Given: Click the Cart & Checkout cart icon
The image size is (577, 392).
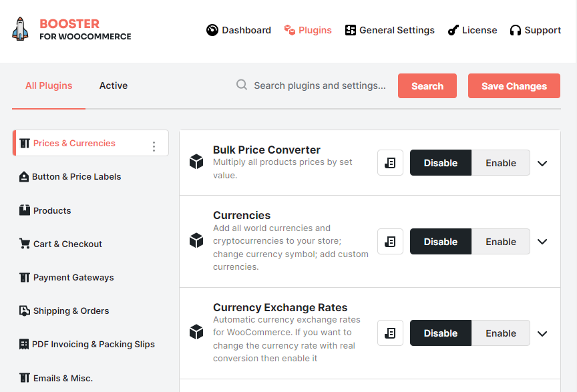Looking at the screenshot, I should click(x=25, y=244).
